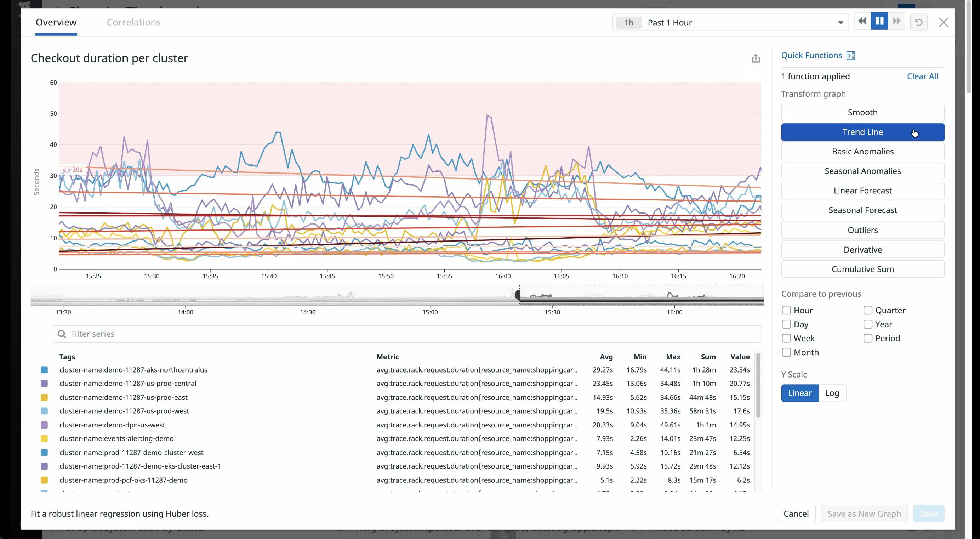Viewport: 980px width, 539px height.
Task: Enable Quarter comparison checkbox
Action: [x=867, y=310]
